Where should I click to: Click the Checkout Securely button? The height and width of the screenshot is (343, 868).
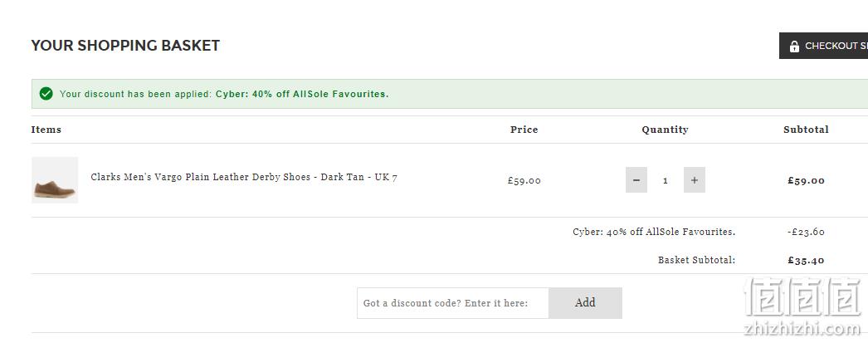824,46
